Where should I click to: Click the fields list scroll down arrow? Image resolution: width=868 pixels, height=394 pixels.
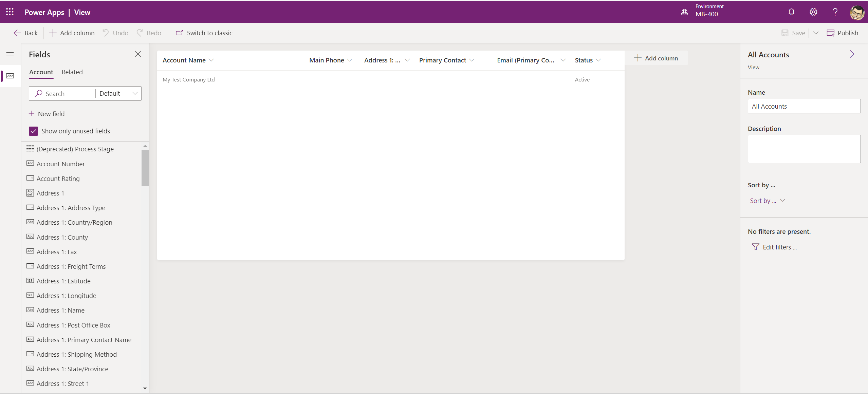tap(145, 389)
